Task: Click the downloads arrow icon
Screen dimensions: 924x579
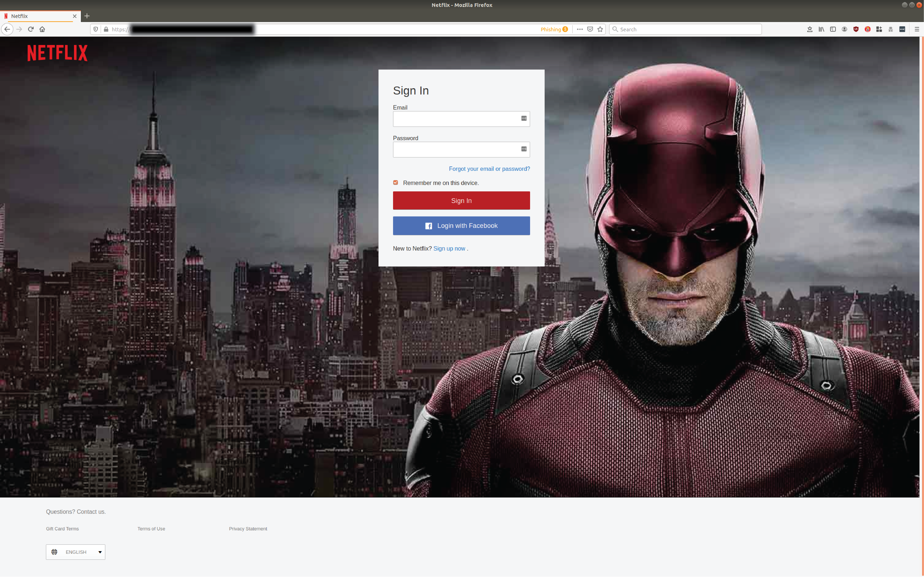Action: (x=810, y=29)
